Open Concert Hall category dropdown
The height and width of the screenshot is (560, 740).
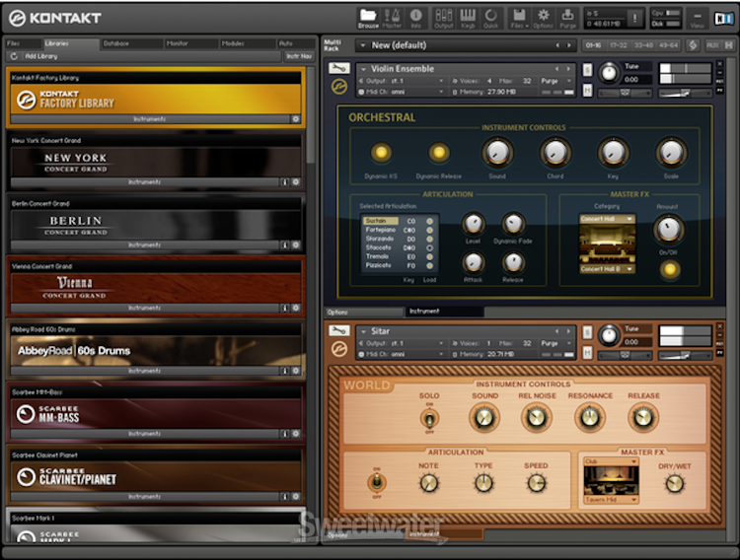coord(607,219)
